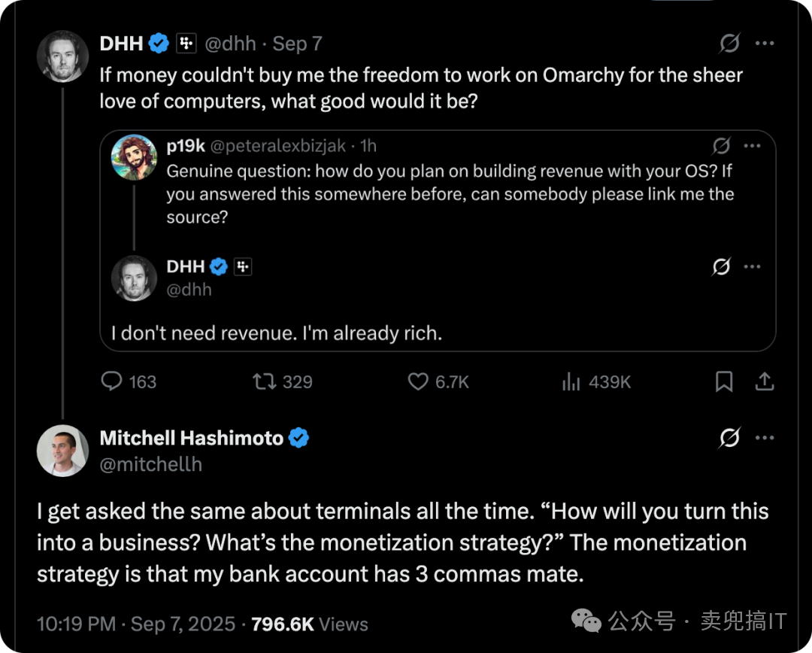Bookmark DHH's tweet
The image size is (812, 653).
click(724, 381)
